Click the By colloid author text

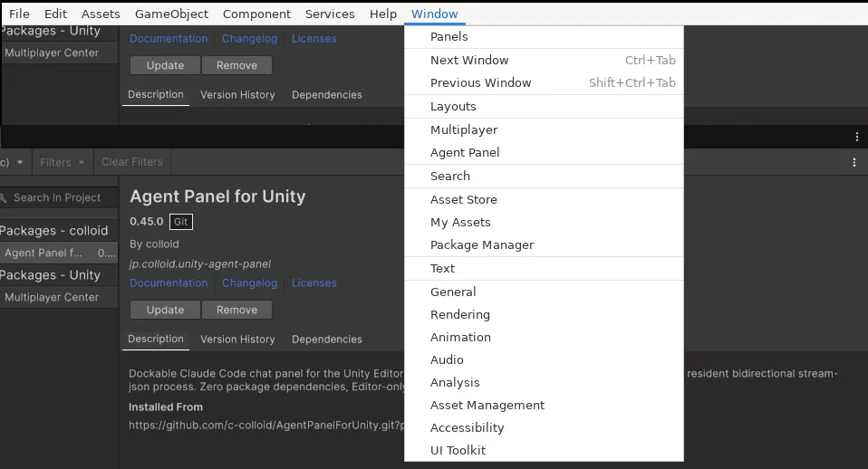click(x=154, y=244)
